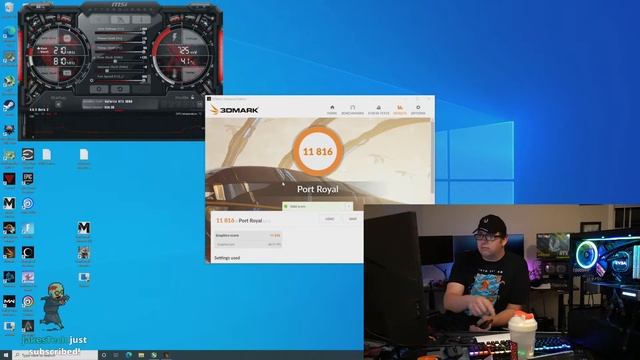Click the Save button in 3DMark results
Viewport: 640px width, 360px height.
coord(353,219)
